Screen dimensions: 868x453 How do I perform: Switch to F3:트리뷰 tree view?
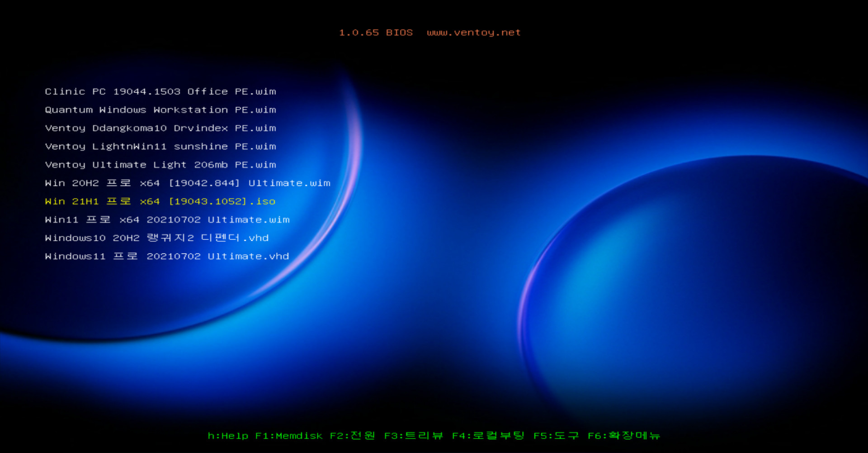click(414, 435)
